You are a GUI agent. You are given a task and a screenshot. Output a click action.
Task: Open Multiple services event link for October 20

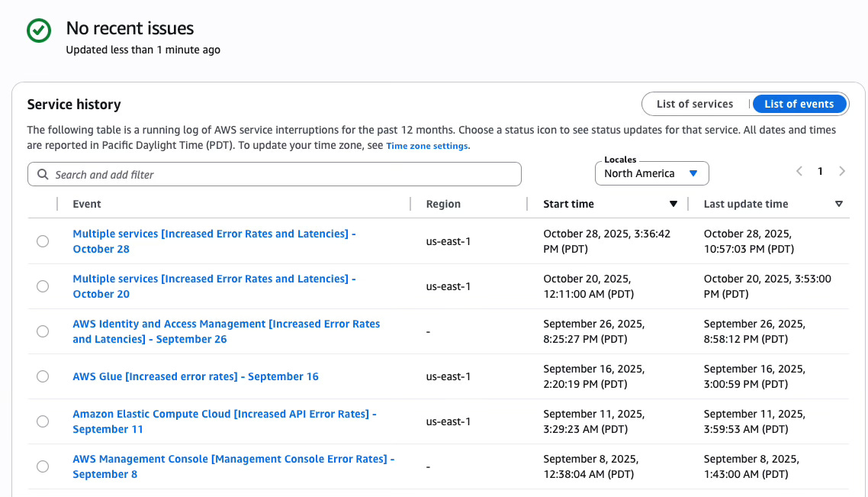click(214, 286)
